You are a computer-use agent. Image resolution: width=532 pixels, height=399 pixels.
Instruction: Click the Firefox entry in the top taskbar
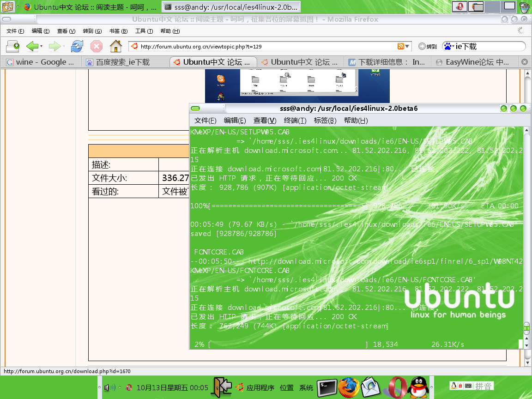(x=91, y=7)
